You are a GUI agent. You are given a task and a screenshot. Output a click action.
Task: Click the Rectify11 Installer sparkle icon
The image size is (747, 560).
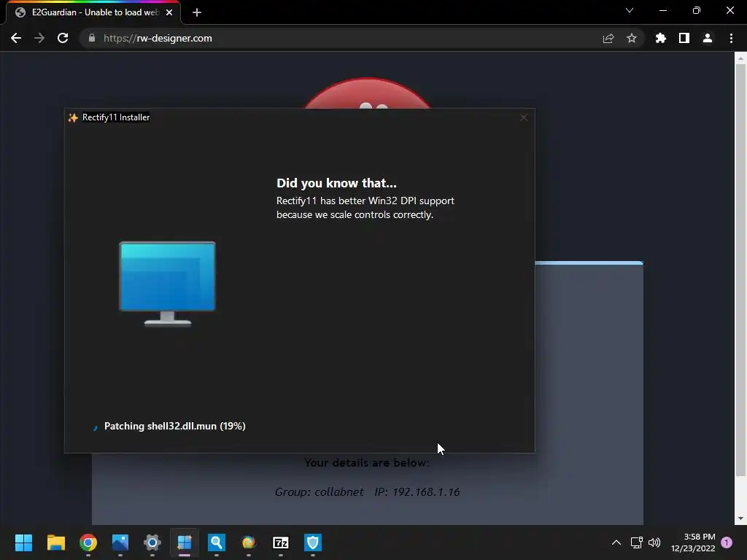(73, 117)
